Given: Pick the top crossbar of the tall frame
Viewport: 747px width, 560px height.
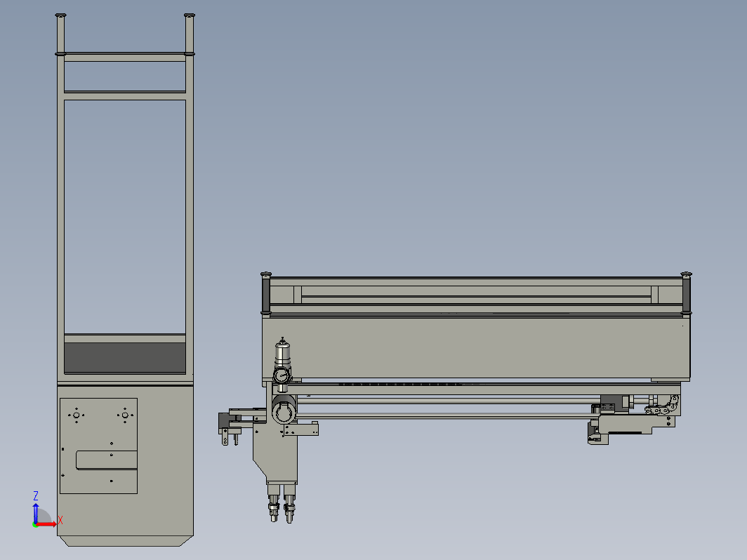Looking at the screenshot, I should coord(125,57).
